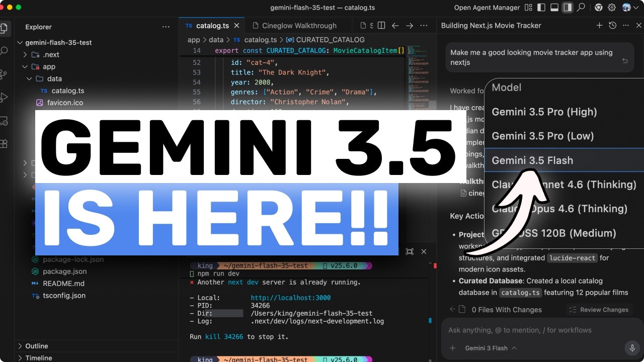Viewport: 644px width, 362px height.
Task: Open editor more actions ellipsis
Action: pyautogui.click(x=424, y=26)
